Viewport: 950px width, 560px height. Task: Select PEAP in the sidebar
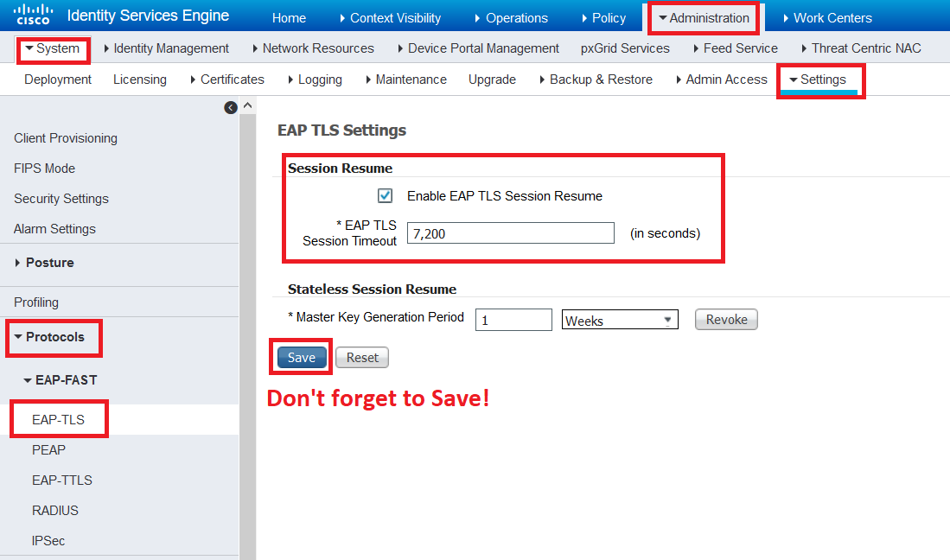49,449
